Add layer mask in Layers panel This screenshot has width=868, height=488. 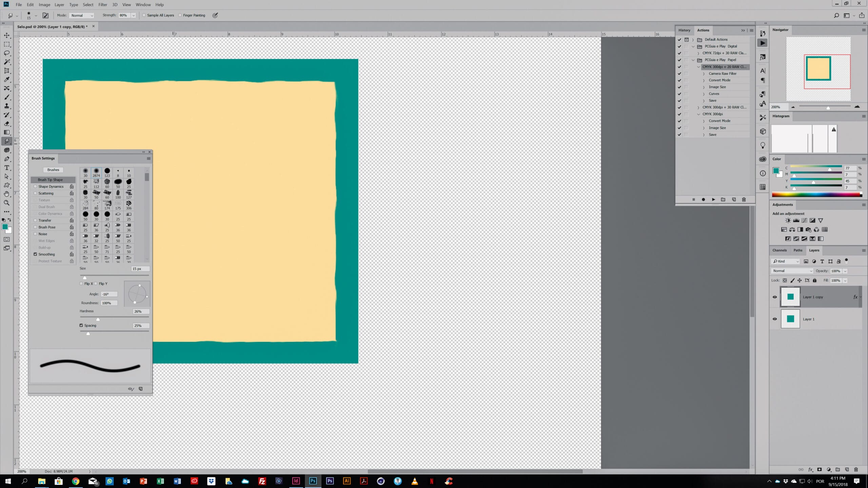point(820,469)
